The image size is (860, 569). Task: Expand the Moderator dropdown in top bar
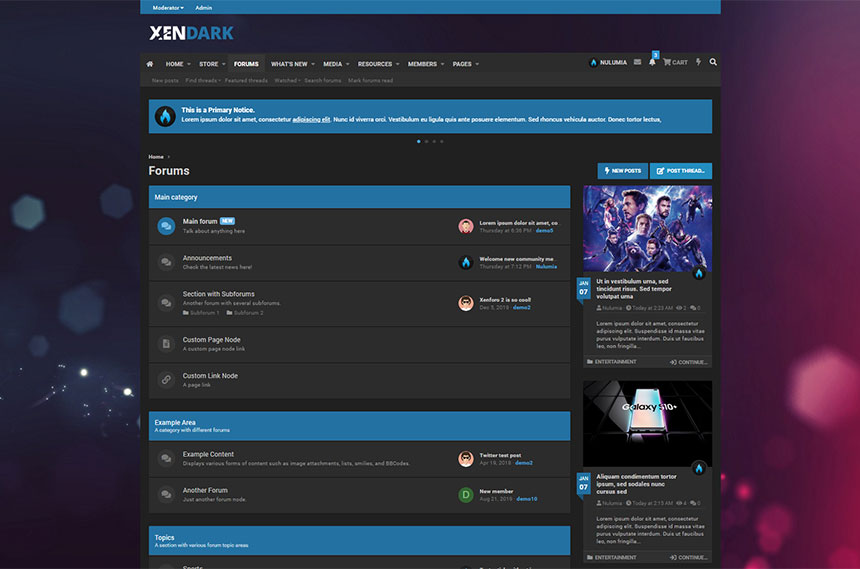(x=167, y=7)
